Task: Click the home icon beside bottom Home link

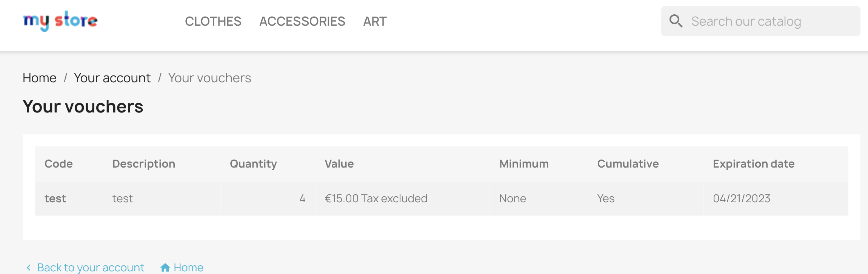Action: 165,267
